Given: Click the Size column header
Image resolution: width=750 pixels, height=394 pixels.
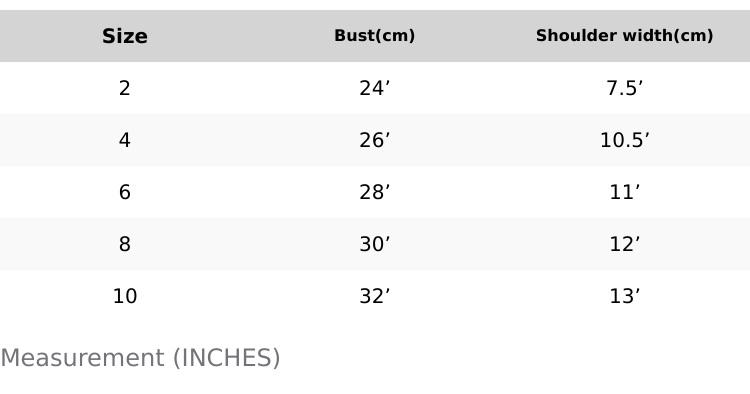Looking at the screenshot, I should (125, 36).
